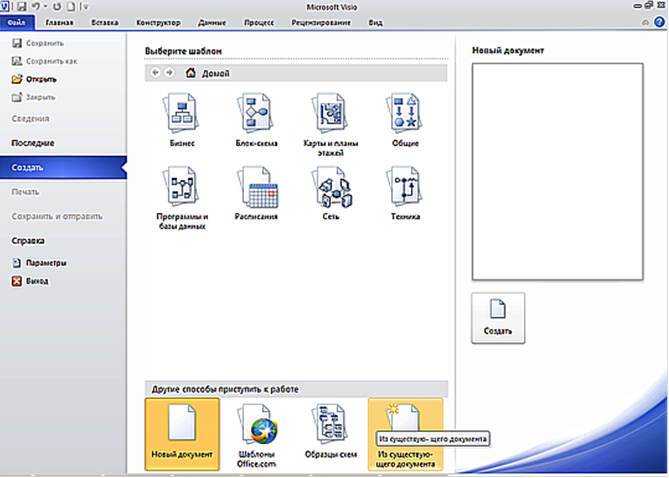Viewport: 669px width, 478px height.
Task: Collapse the ribbon with the caret icon
Action: (645, 22)
